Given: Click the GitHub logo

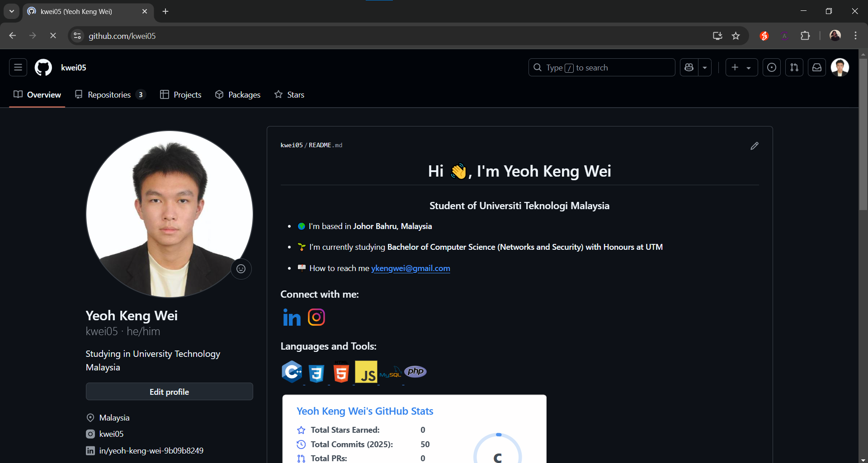Looking at the screenshot, I should click(42, 67).
